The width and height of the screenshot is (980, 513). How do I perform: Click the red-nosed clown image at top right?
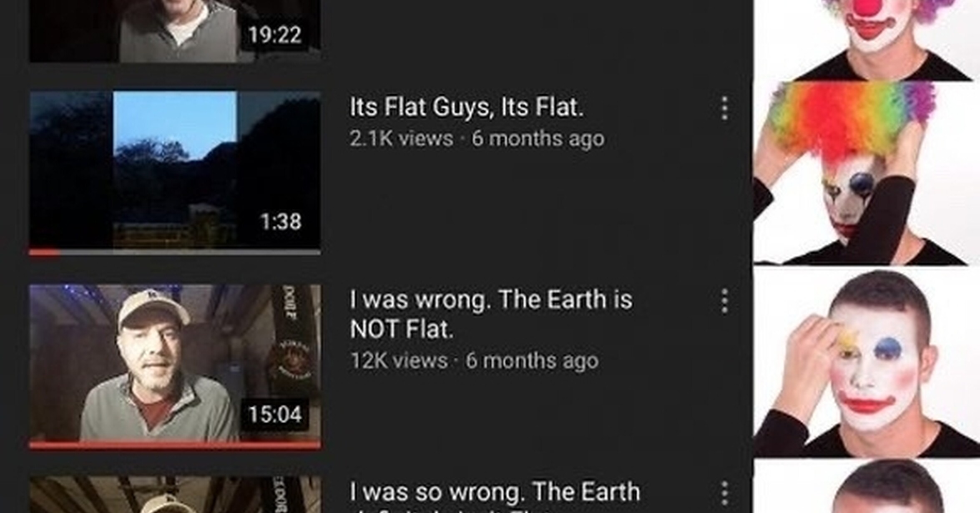coord(867,40)
